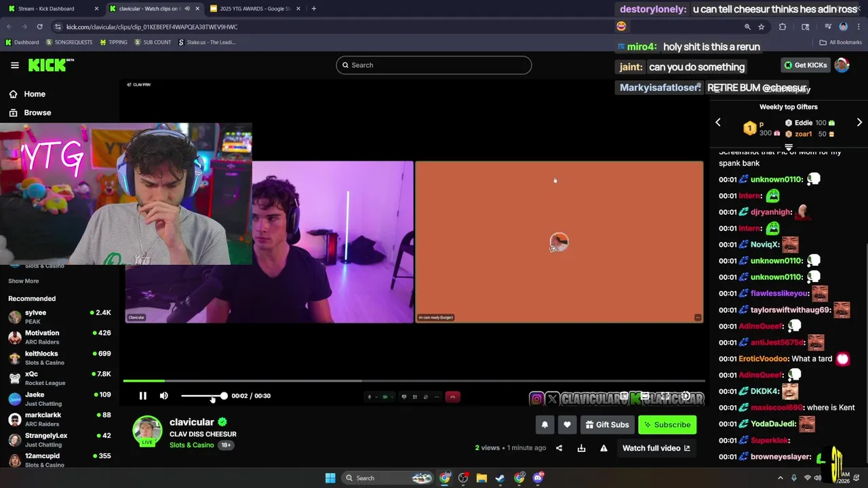
Task: Go to previous weekly gifters page
Action: click(718, 123)
